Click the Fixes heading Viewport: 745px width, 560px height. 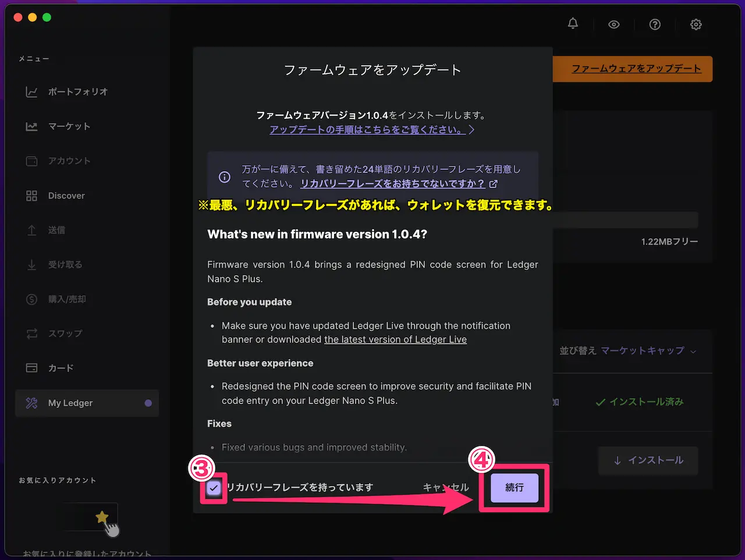(219, 424)
